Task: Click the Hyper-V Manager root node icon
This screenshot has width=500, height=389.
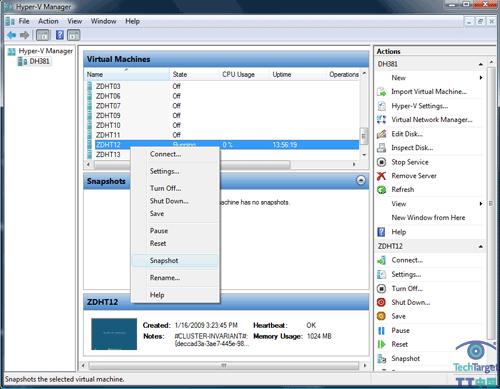Action: 12,51
